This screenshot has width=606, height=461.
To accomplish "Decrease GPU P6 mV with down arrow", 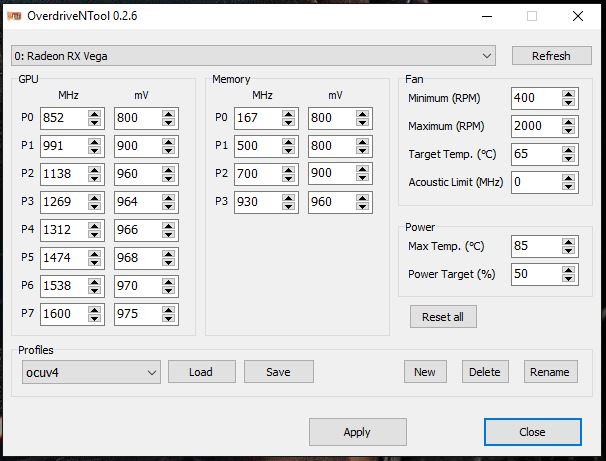I will 169,290.
